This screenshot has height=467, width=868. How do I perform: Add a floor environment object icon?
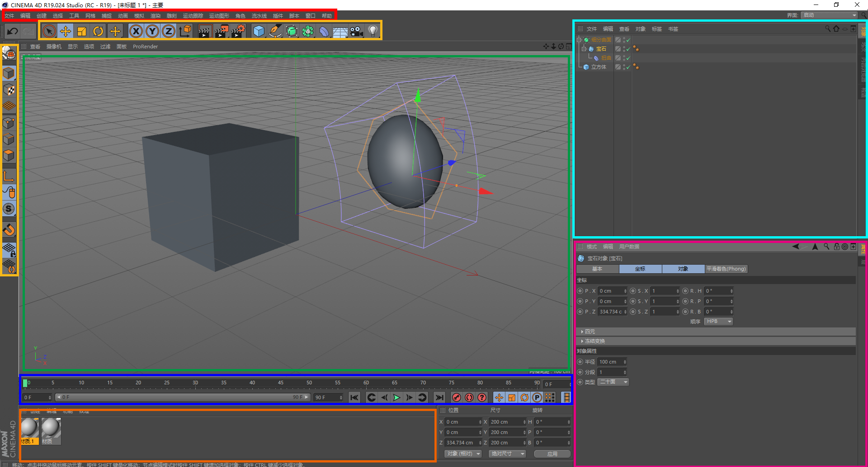[340, 31]
